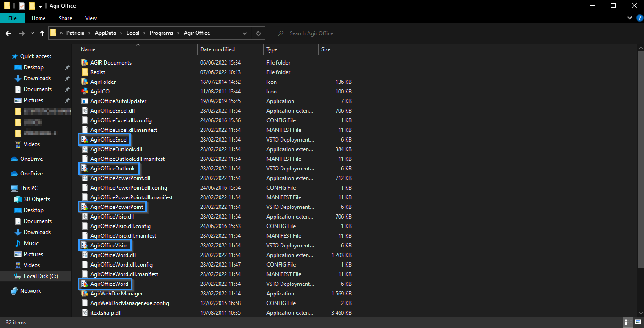644x328 pixels.
Task: Select AgirOfficeWord.dll.manifest file name
Action: tap(124, 274)
